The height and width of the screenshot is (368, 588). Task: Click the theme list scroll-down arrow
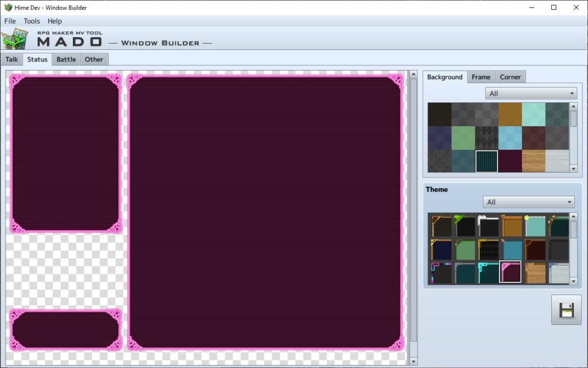click(574, 281)
